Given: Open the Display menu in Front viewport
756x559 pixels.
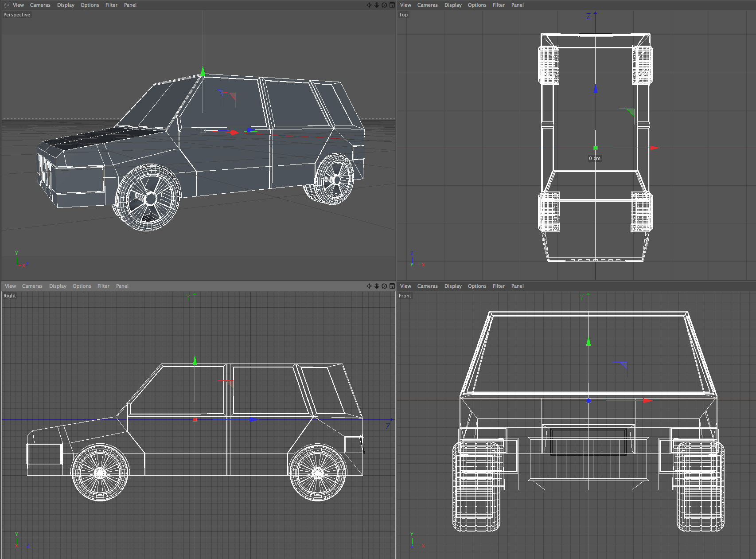Looking at the screenshot, I should point(453,286).
